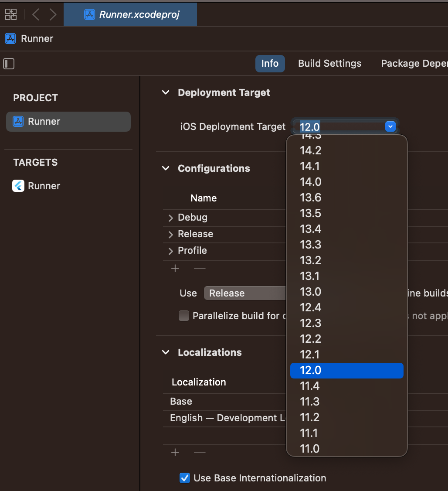Pick version 13.3 in the dropdown
Image resolution: width=448 pixels, height=491 pixels.
[x=346, y=245]
